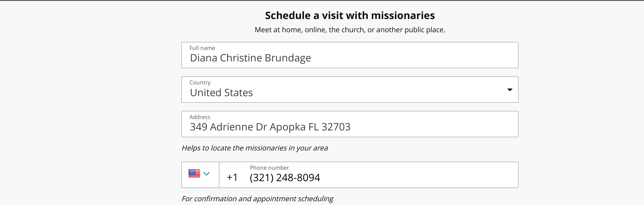The image size is (644, 205).
Task: Click the Meet at home, online subtitle text
Action: tap(350, 30)
